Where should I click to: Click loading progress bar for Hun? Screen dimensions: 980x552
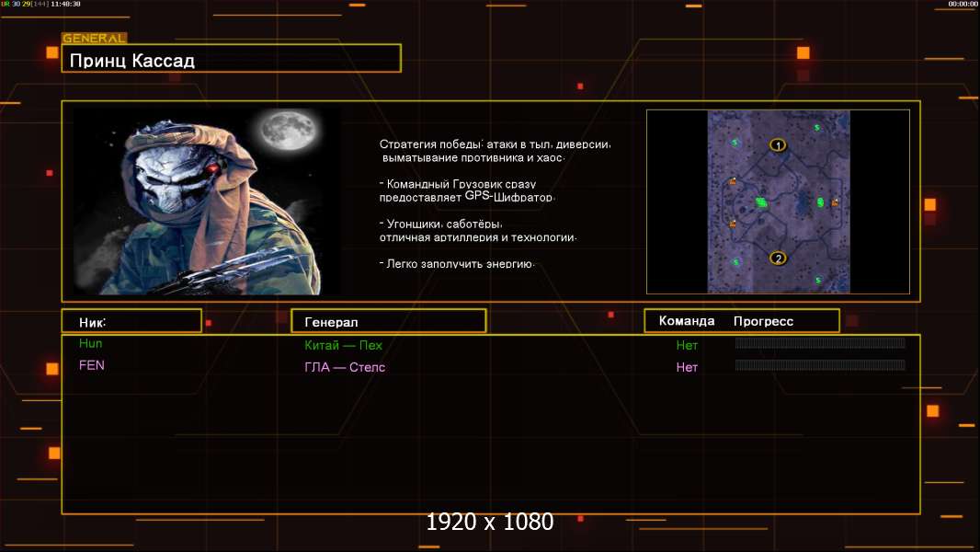point(820,342)
